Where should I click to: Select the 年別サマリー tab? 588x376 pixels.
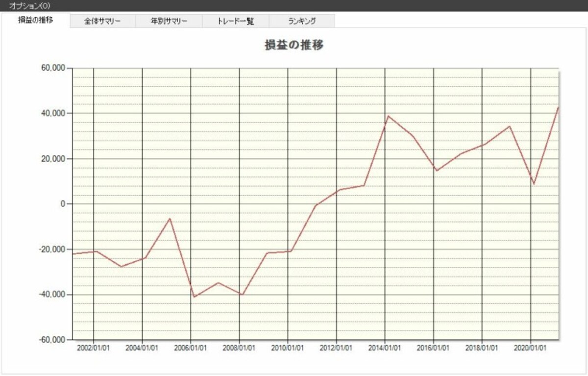click(x=169, y=22)
